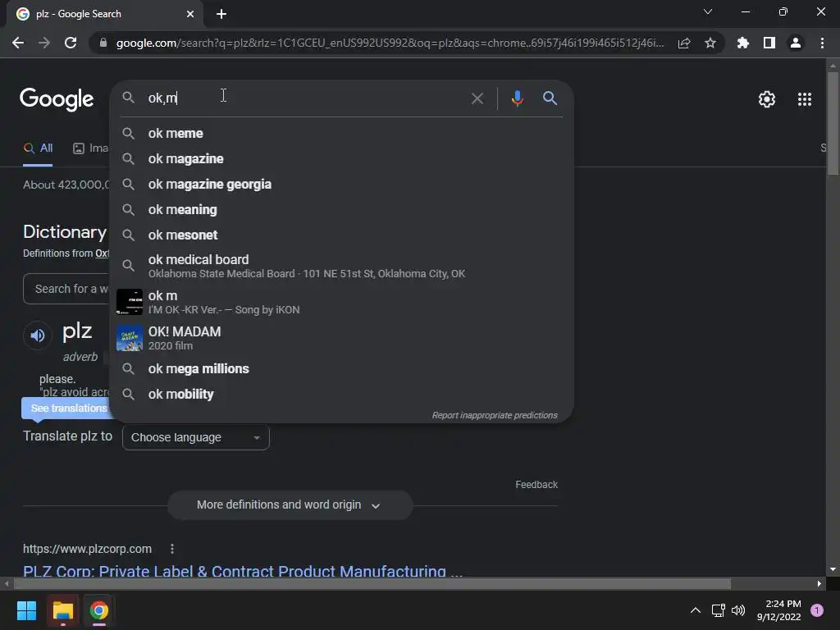The image size is (840, 630).
Task: Reload the current page
Action: pos(71,43)
